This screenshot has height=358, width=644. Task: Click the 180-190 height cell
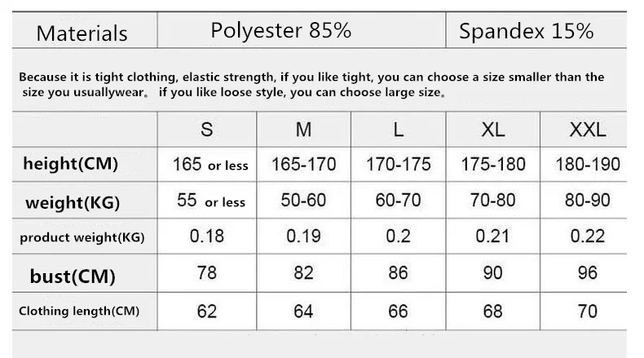click(584, 164)
